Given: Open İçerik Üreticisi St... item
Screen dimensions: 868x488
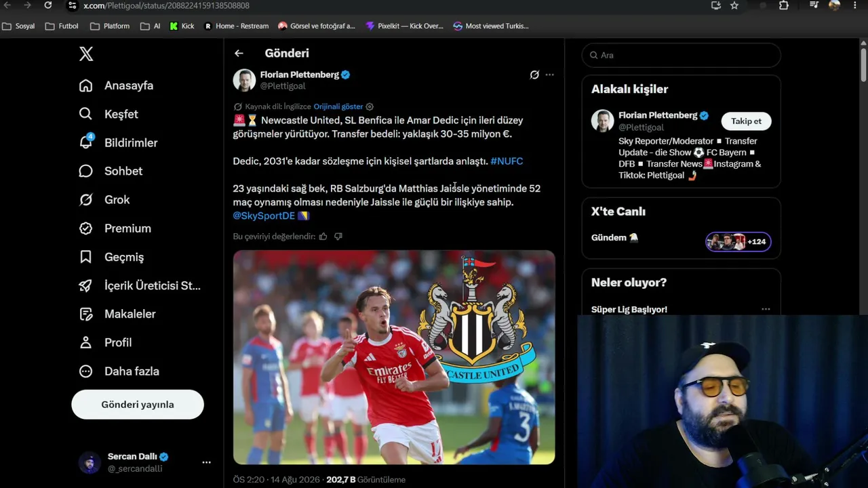Looking at the screenshot, I should 140,285.
